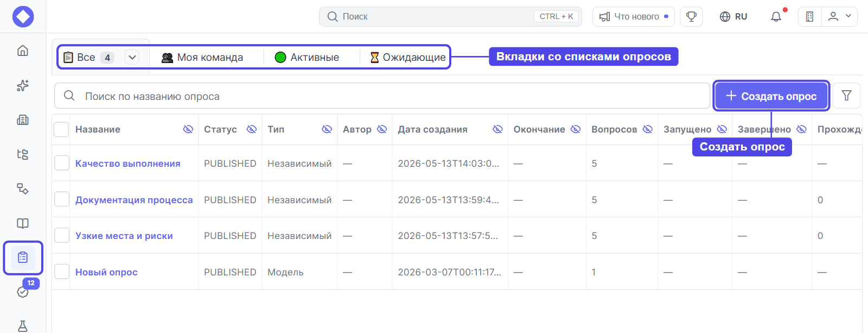The height and width of the screenshot is (333, 868).
Task: Check the Документация процесса row checkbox
Action: click(62, 199)
